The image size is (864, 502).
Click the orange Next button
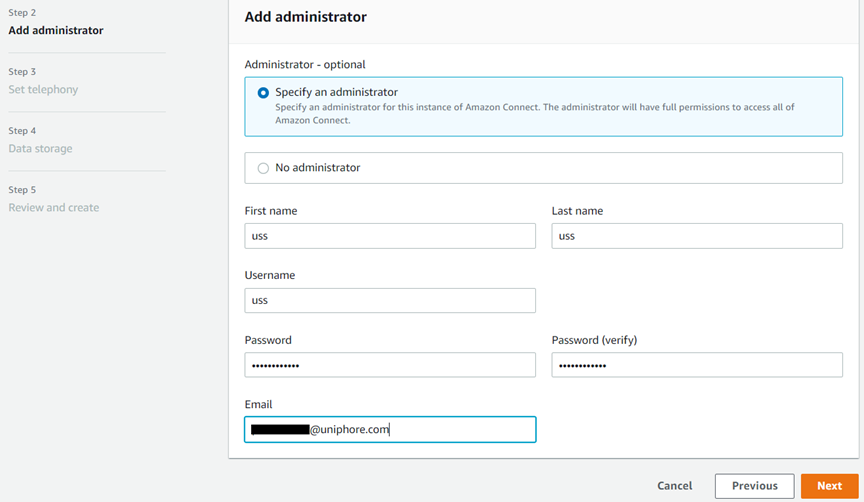point(829,486)
